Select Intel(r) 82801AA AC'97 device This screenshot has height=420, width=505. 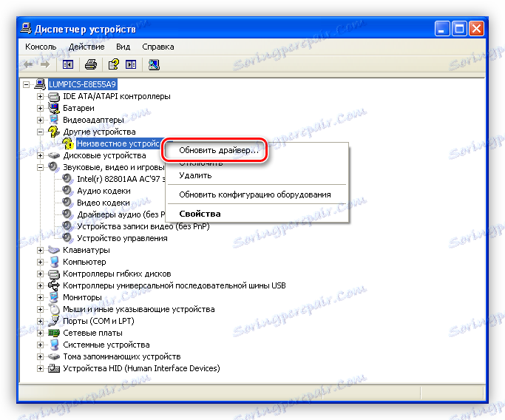tap(121, 179)
